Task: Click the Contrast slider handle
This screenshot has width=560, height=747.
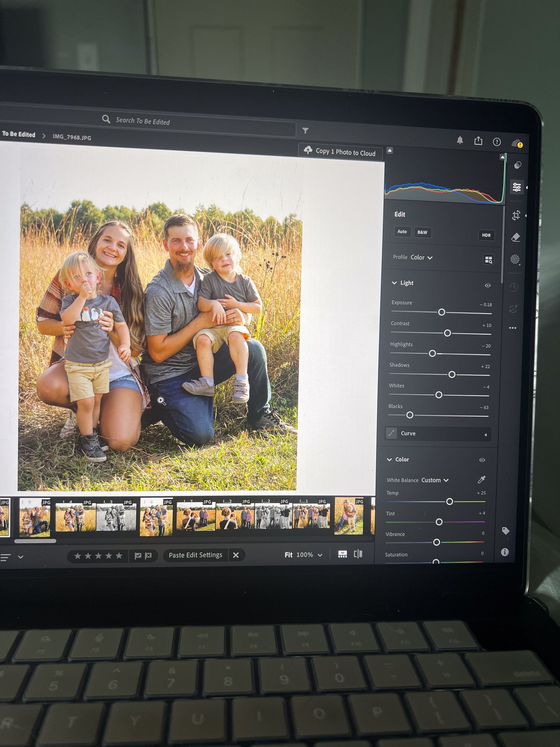Action: pyautogui.click(x=447, y=333)
